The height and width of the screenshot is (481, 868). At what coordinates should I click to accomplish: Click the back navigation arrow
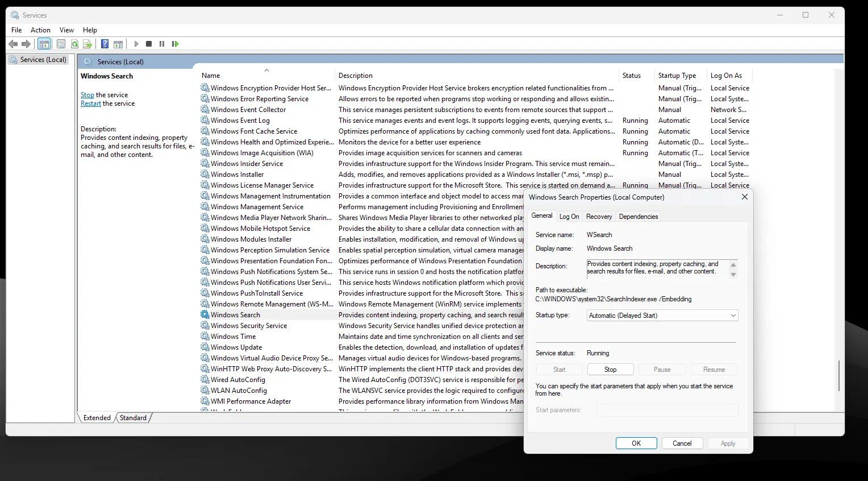(x=13, y=44)
